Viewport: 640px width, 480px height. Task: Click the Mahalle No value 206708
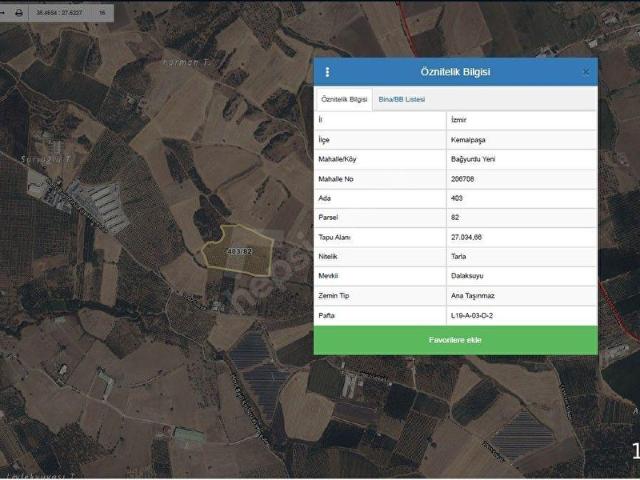(x=464, y=179)
